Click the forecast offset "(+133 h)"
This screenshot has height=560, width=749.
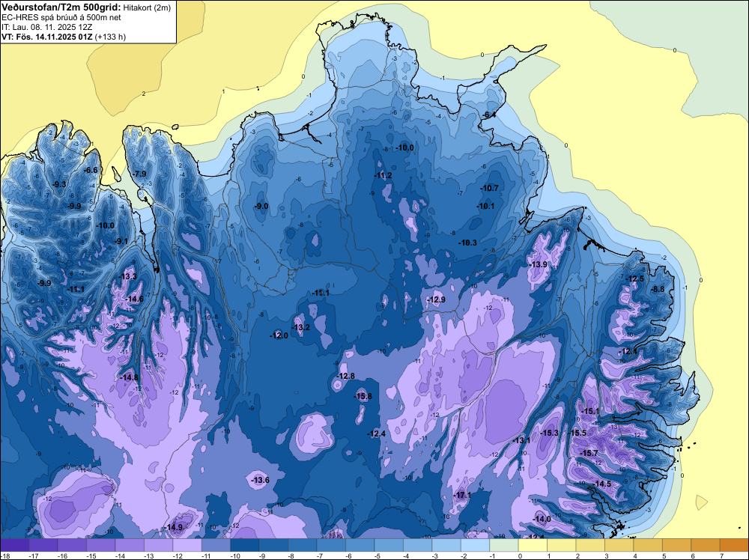coord(110,37)
